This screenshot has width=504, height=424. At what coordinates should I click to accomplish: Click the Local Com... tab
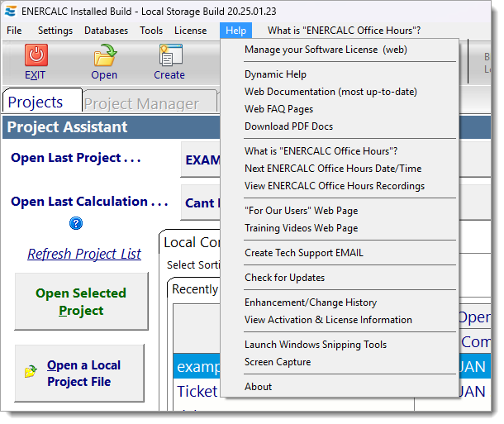pos(190,242)
